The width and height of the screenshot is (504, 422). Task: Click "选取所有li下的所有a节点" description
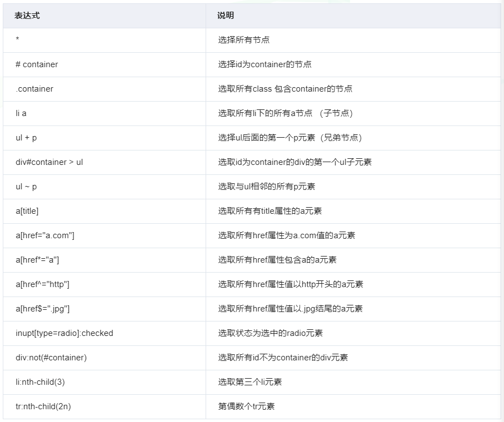tap(265, 113)
